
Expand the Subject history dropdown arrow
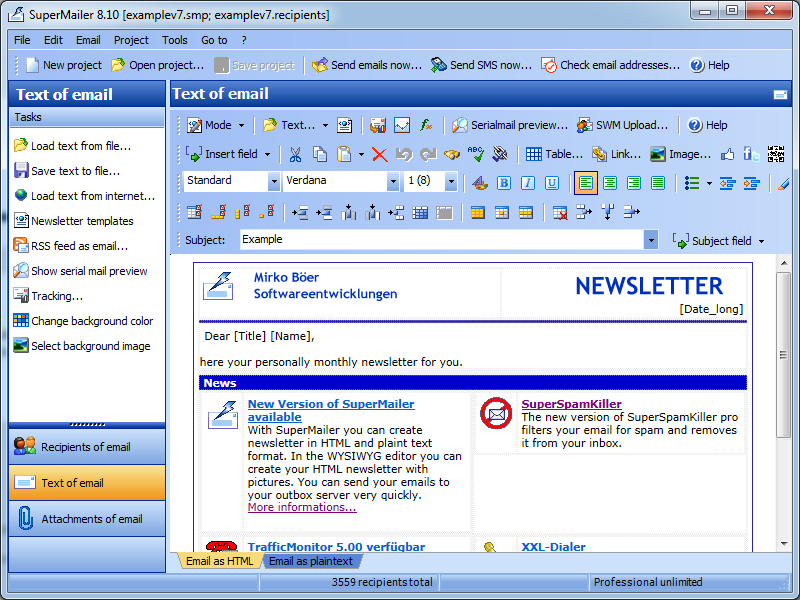pyautogui.click(x=651, y=240)
